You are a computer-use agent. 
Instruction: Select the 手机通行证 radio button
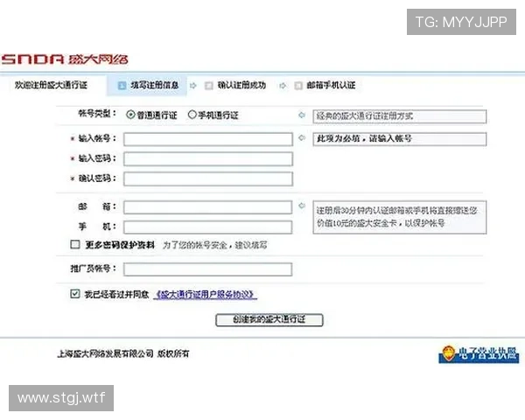pyautogui.click(x=192, y=115)
